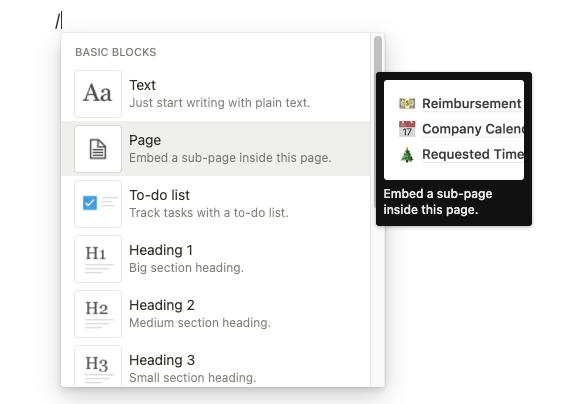Insert a Heading 1 block
The width and height of the screenshot is (562, 404).
point(216,259)
